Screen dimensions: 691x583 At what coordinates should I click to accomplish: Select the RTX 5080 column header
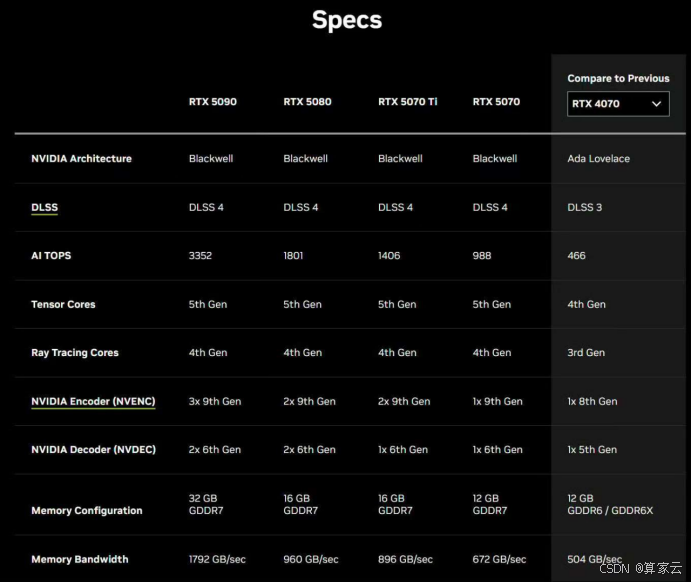tap(307, 102)
